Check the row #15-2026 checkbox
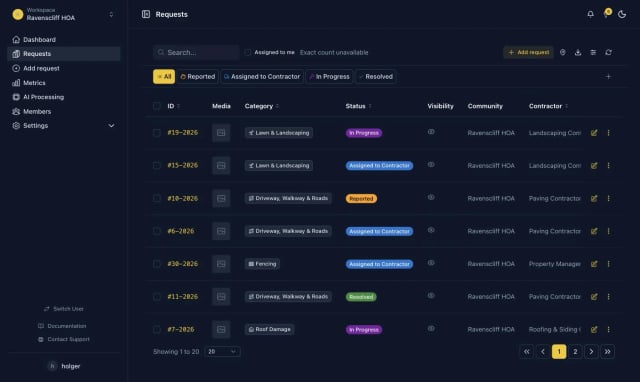The height and width of the screenshot is (382, 640). click(157, 165)
